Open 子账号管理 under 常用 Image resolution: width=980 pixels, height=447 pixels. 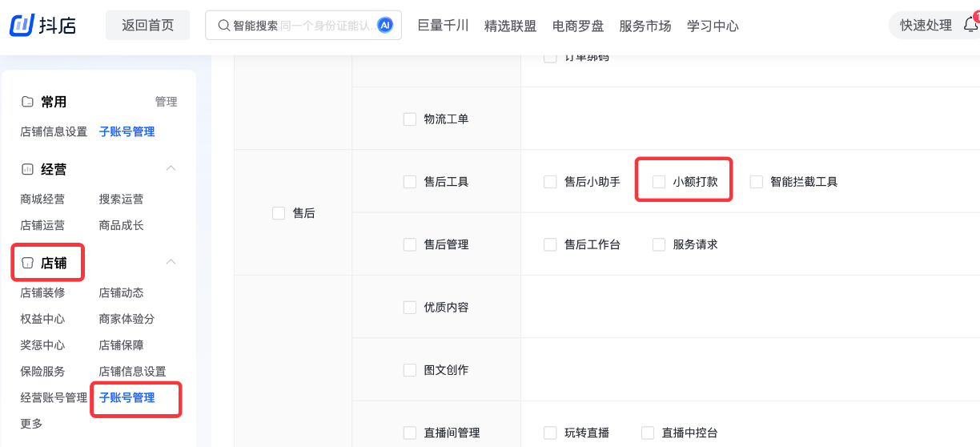(x=127, y=132)
